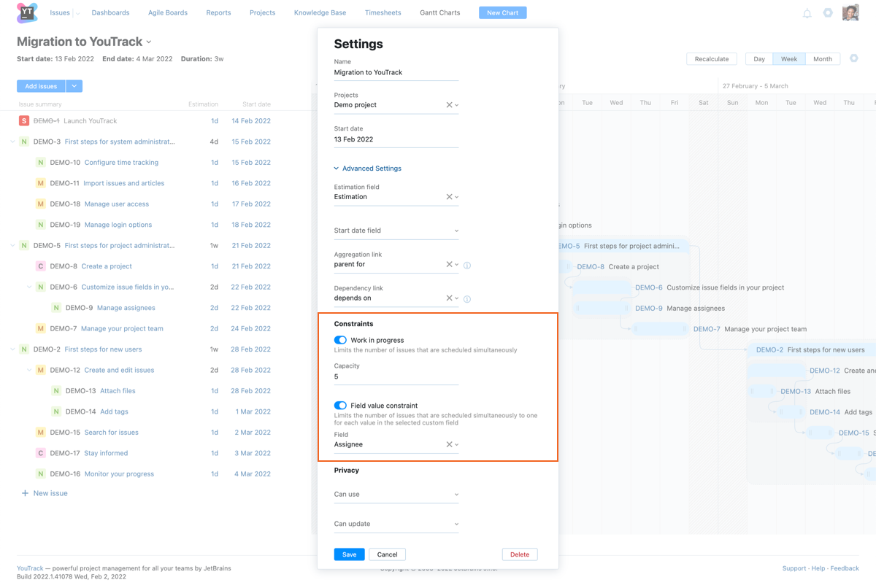Viewport: 876px width, 588px height.
Task: Click the YouTrack logo icon
Action: [27, 13]
